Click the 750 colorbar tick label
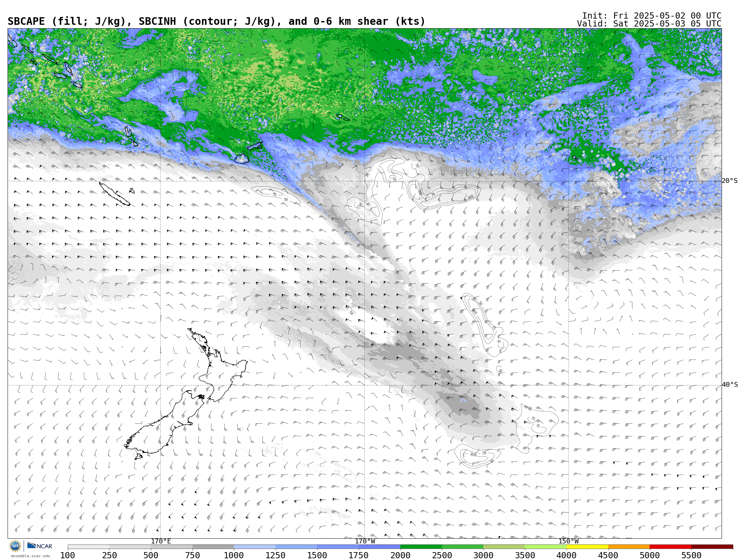744x560 pixels. point(193,556)
